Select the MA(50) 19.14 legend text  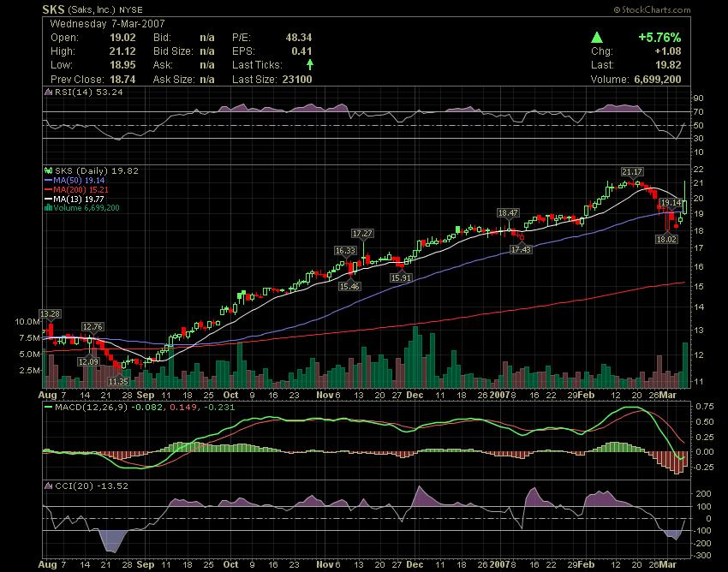coord(79,180)
